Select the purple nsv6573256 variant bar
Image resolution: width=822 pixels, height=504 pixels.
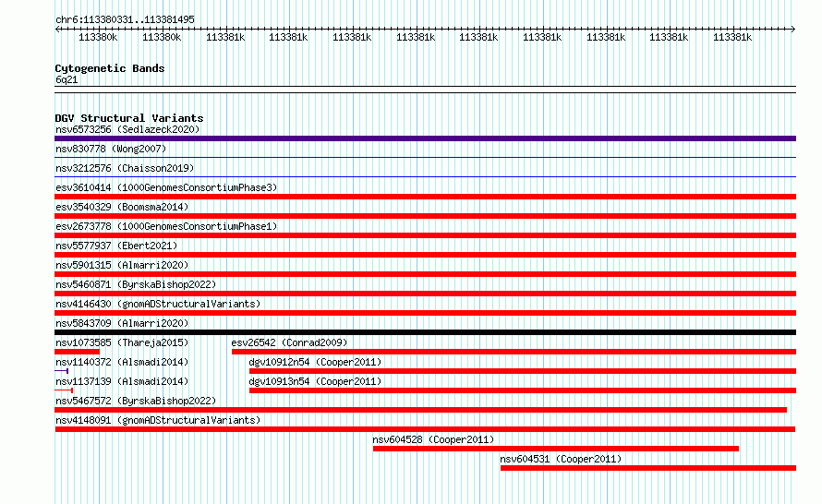coord(425,138)
